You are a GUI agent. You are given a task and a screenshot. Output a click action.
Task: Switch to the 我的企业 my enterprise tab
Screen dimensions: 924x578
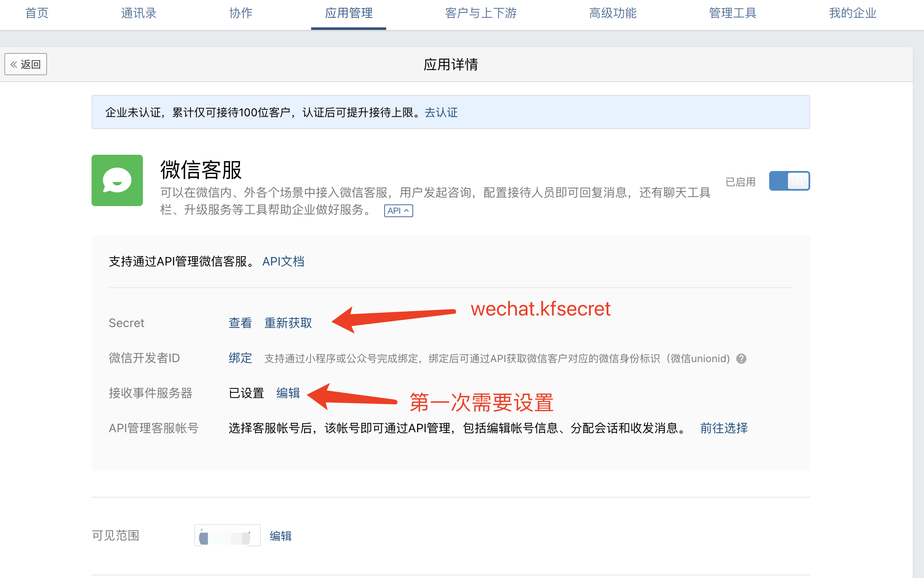coord(853,13)
